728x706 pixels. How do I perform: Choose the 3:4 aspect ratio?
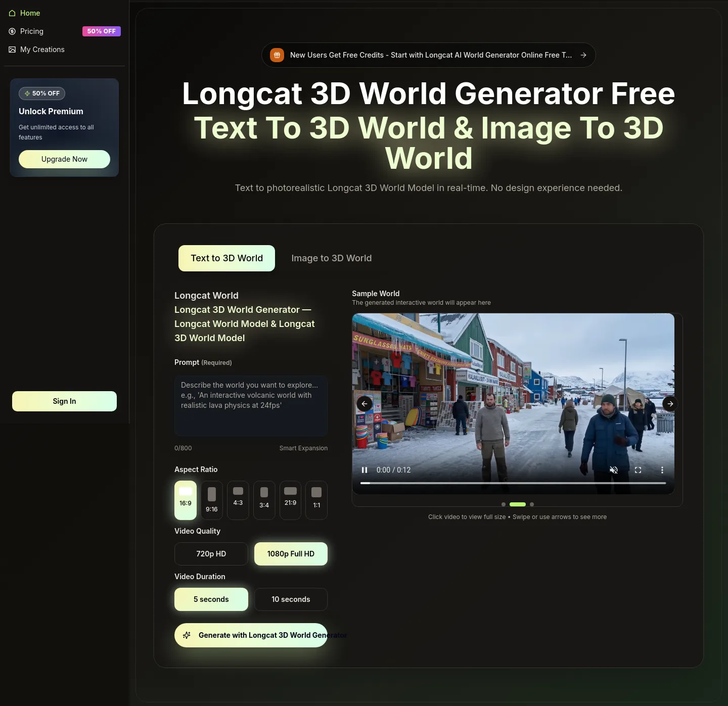tap(264, 500)
